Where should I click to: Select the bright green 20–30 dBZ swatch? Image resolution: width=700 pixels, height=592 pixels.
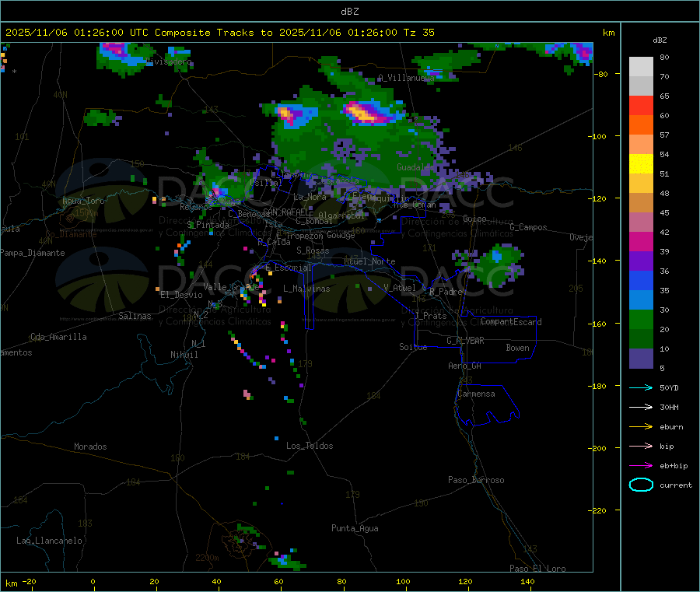coord(641,320)
